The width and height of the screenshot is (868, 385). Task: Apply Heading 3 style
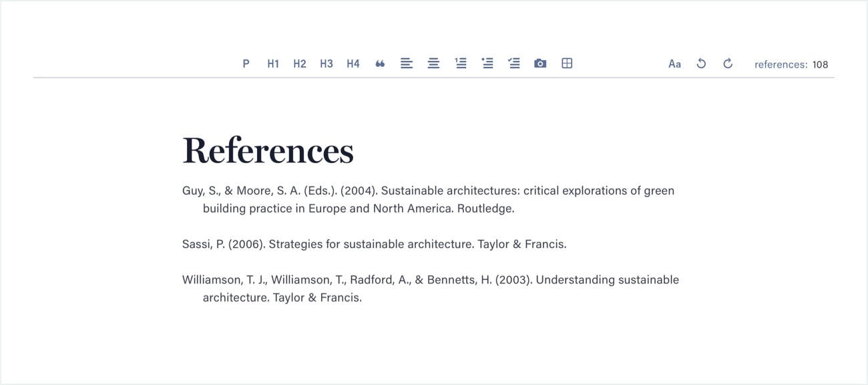pos(326,63)
